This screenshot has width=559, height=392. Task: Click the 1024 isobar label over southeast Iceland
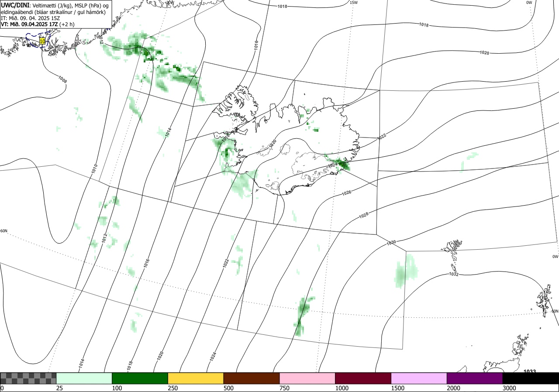[332, 165]
